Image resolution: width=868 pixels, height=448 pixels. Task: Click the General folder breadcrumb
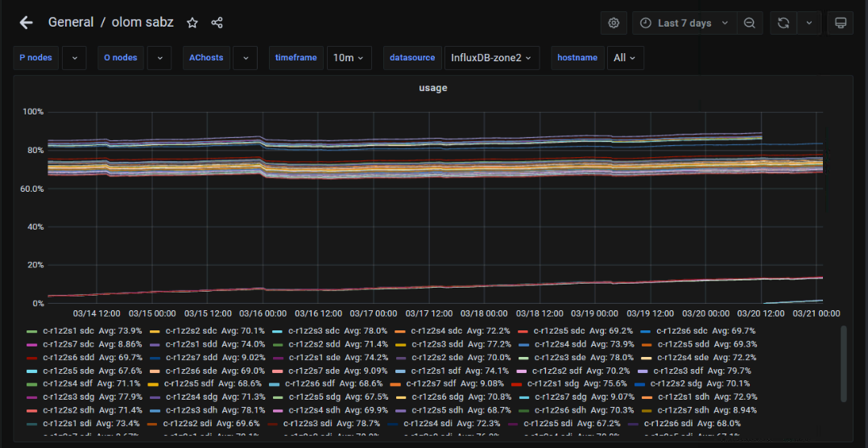point(70,23)
